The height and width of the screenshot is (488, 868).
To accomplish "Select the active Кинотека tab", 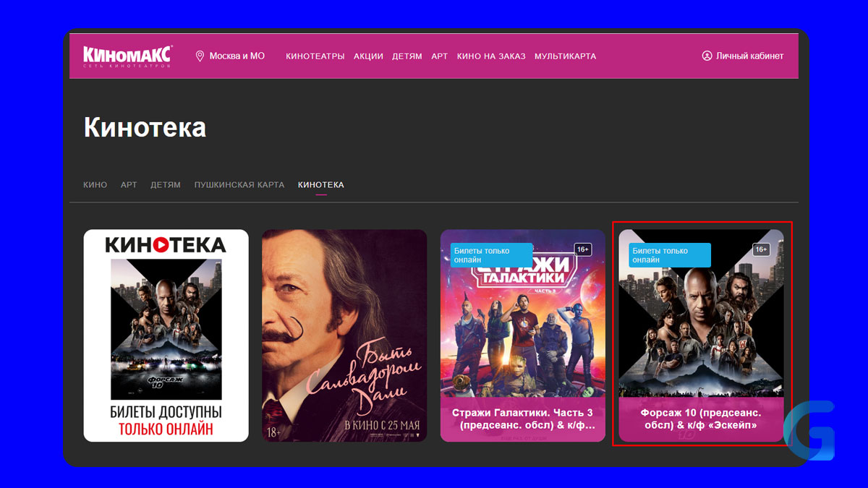I will [321, 185].
